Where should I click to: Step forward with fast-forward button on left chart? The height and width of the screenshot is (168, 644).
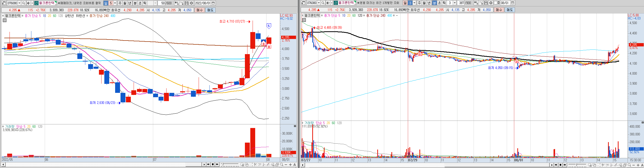click(217, 164)
